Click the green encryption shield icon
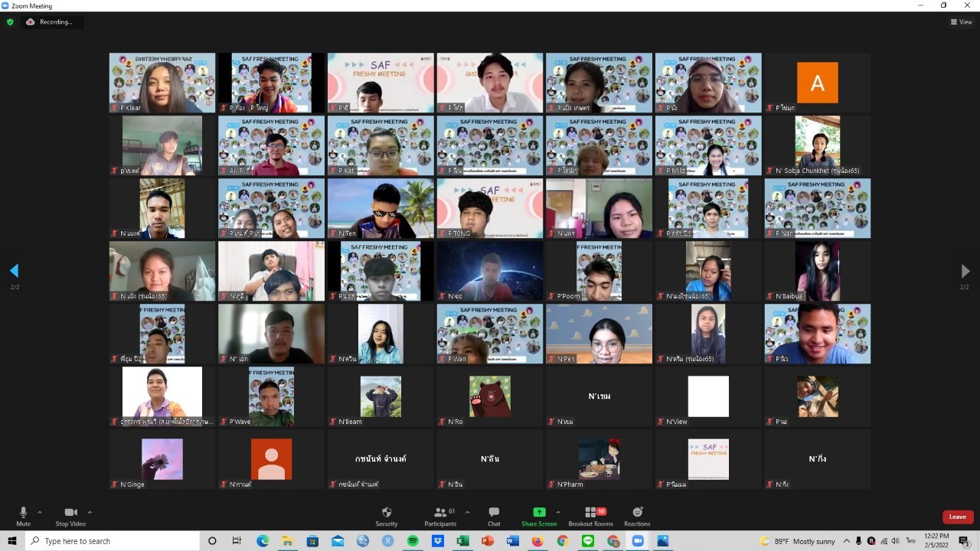 (x=10, y=22)
